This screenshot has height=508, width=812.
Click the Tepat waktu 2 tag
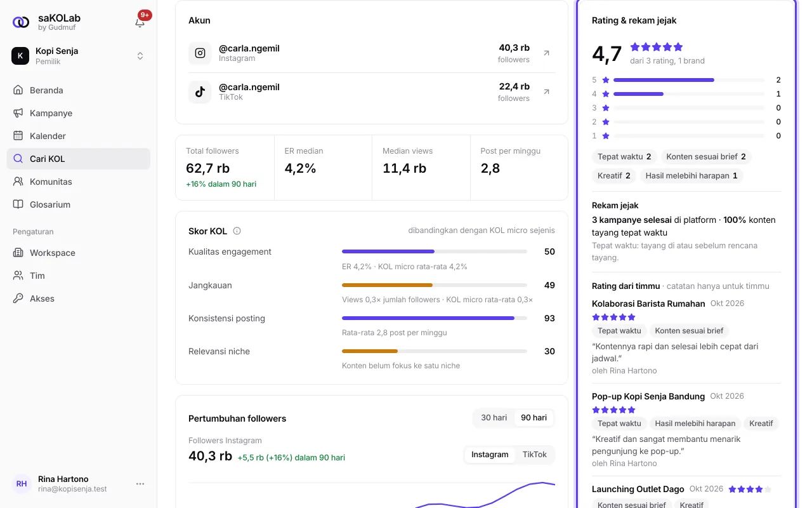(x=624, y=157)
